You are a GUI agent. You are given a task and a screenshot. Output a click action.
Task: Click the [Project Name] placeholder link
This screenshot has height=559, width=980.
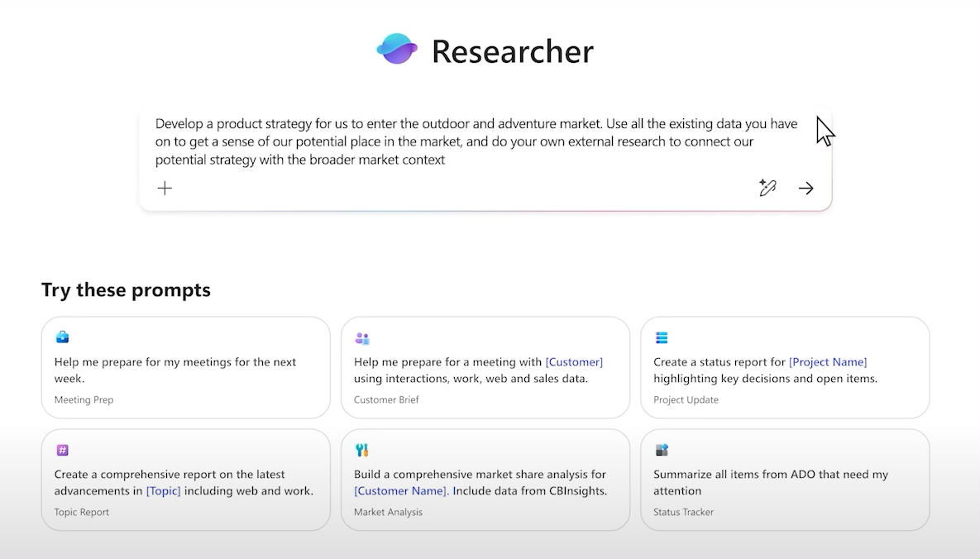click(x=828, y=362)
